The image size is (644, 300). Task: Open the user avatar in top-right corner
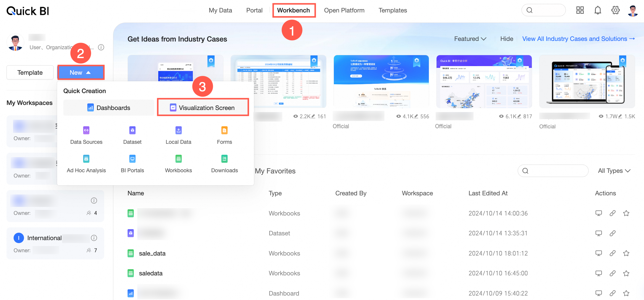tap(633, 11)
